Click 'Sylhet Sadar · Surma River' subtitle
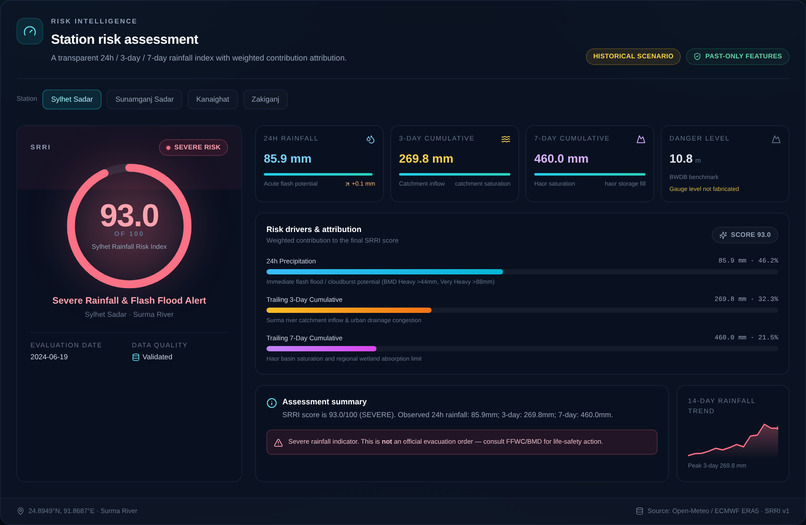The width and height of the screenshot is (806, 525). 129,315
